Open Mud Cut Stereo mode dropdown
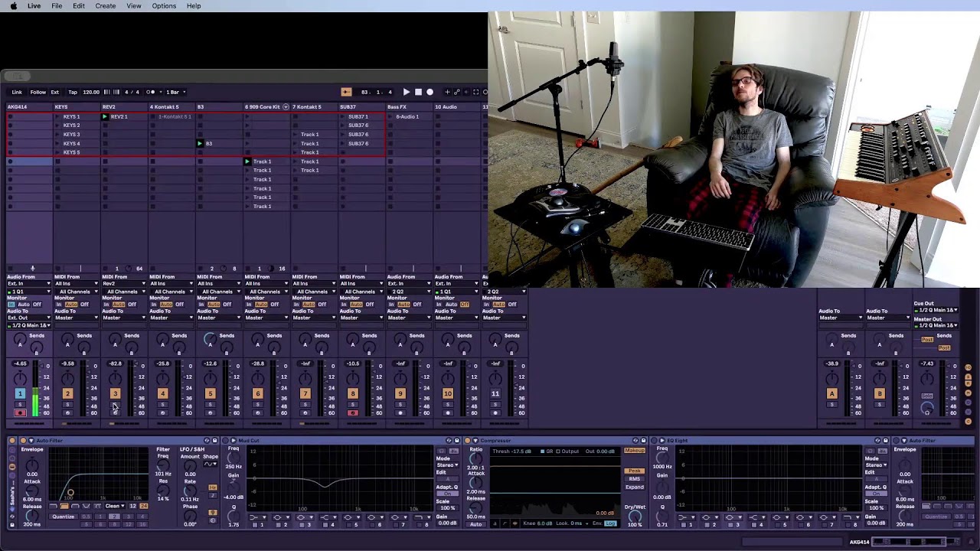Screen dimensions: 980x551 [447, 465]
